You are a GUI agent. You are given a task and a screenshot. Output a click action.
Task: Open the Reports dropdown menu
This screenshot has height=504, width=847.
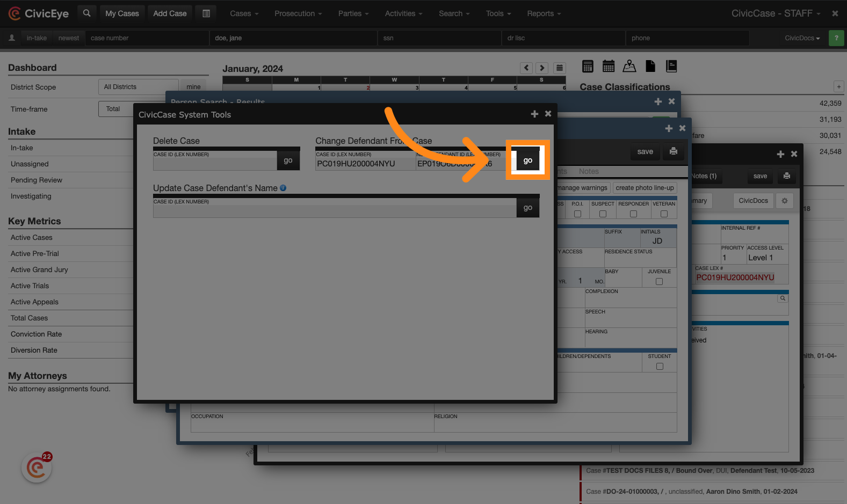coord(544,13)
